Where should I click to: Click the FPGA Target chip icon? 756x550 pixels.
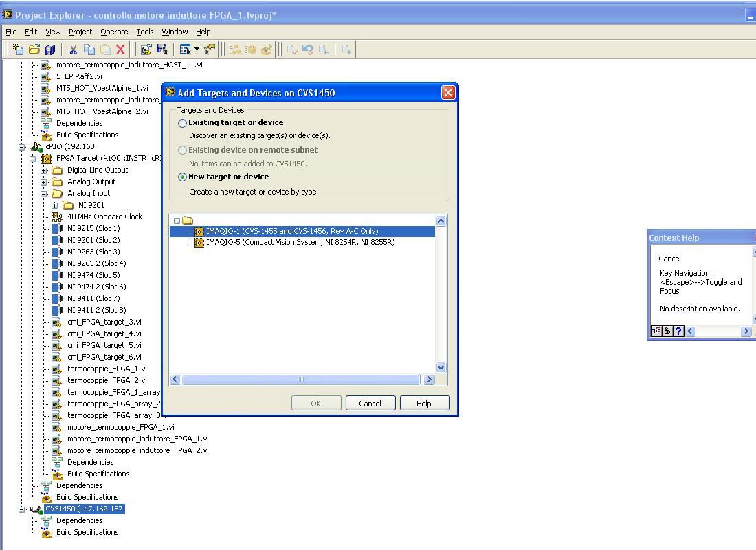(x=46, y=158)
